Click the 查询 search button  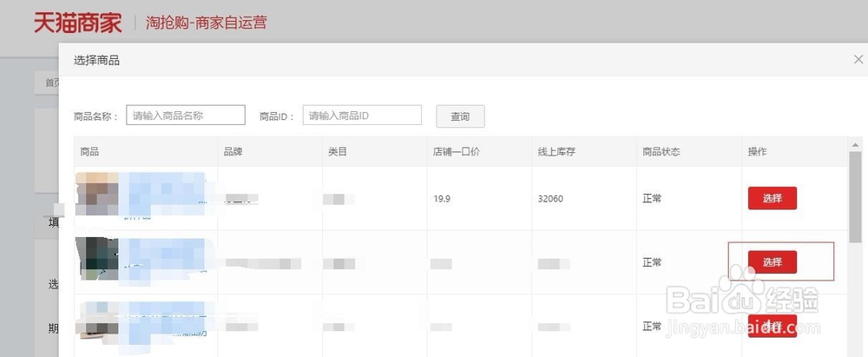tap(460, 116)
